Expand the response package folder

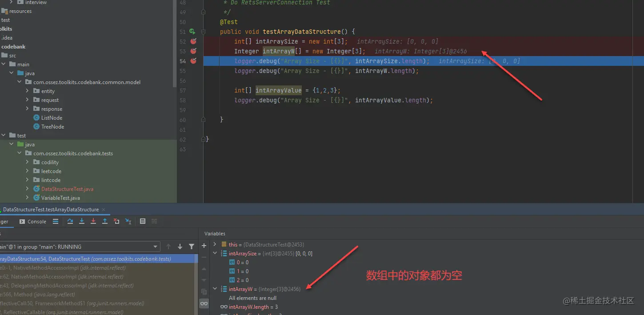click(x=28, y=109)
